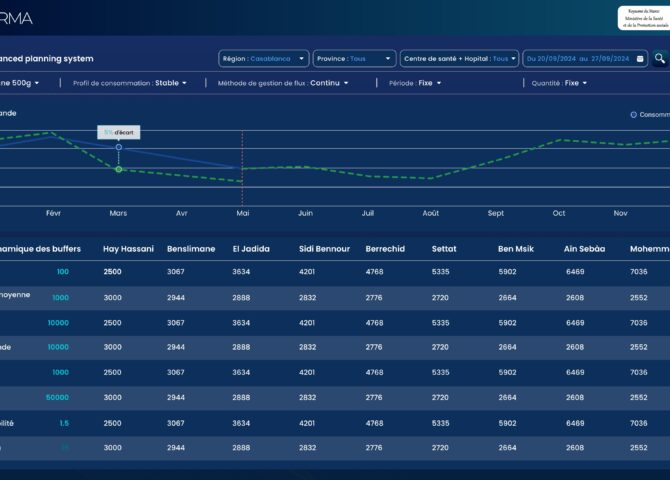Open Centre de santé + Hopital dropdown
Image resolution: width=670 pixels, height=480 pixels.
point(459,59)
